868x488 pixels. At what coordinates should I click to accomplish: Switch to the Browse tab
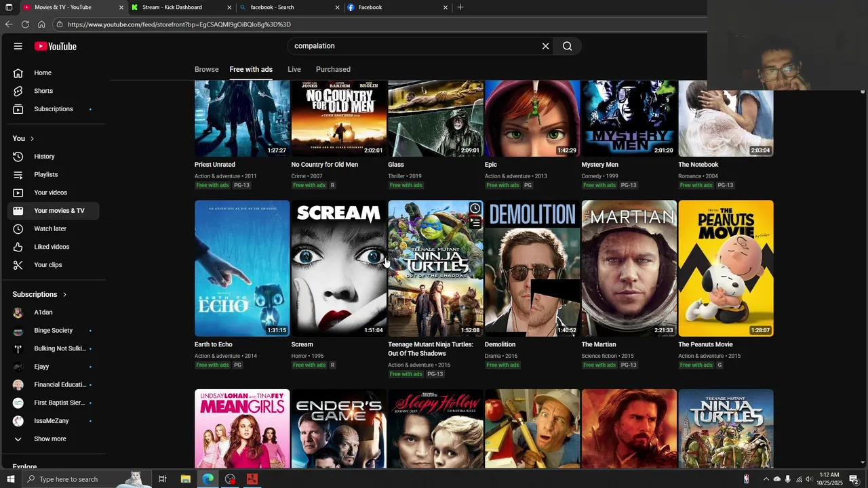(x=206, y=69)
